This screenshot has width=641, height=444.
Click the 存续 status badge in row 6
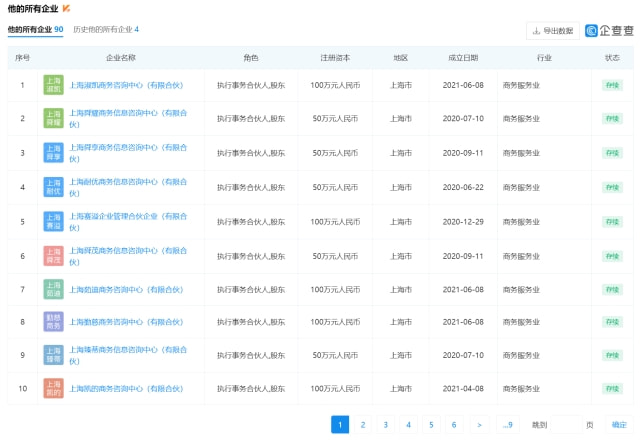tap(612, 256)
